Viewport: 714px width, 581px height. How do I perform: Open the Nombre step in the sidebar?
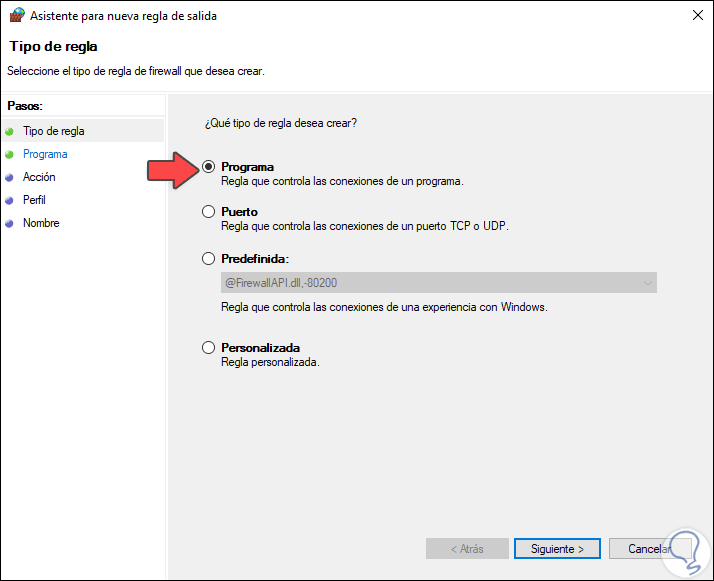pos(41,223)
